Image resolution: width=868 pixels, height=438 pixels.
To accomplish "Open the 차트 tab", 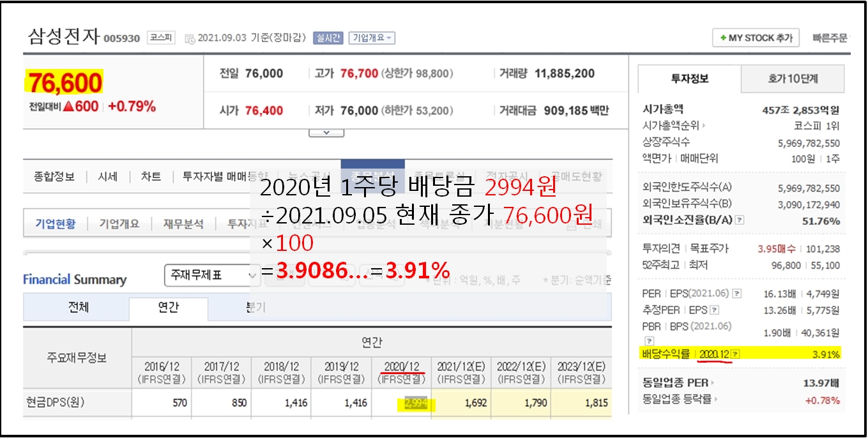I will tap(151, 177).
